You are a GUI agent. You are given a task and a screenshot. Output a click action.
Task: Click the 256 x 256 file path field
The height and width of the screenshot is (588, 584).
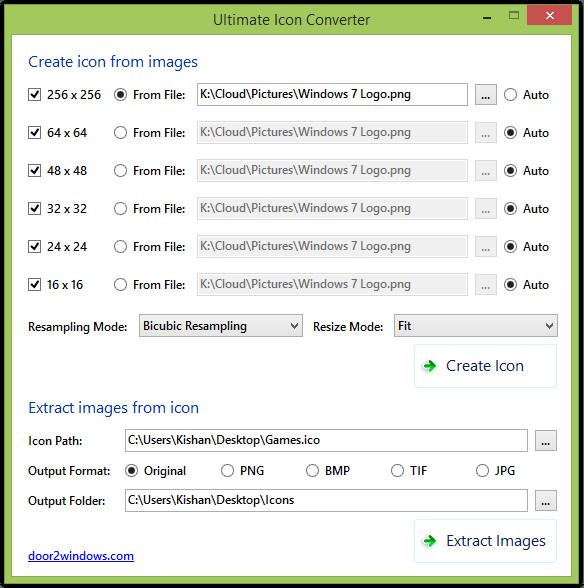(x=332, y=94)
